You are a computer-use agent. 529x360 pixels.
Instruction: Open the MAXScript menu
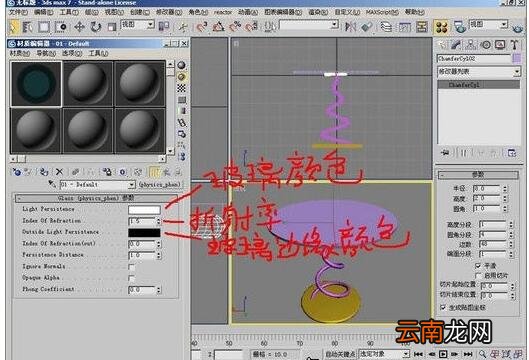tap(382, 12)
